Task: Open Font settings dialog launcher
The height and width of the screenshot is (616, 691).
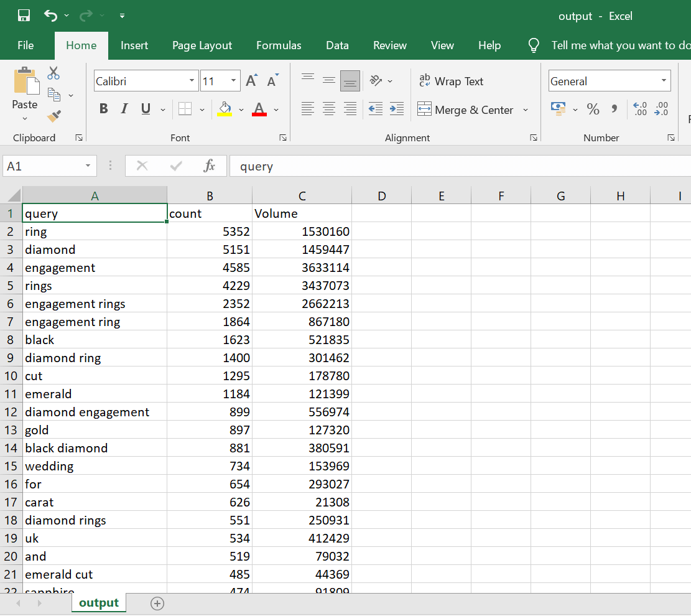Action: point(283,138)
